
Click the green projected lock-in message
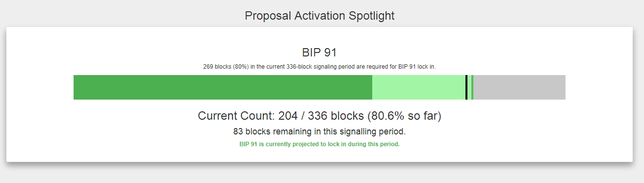(x=319, y=144)
